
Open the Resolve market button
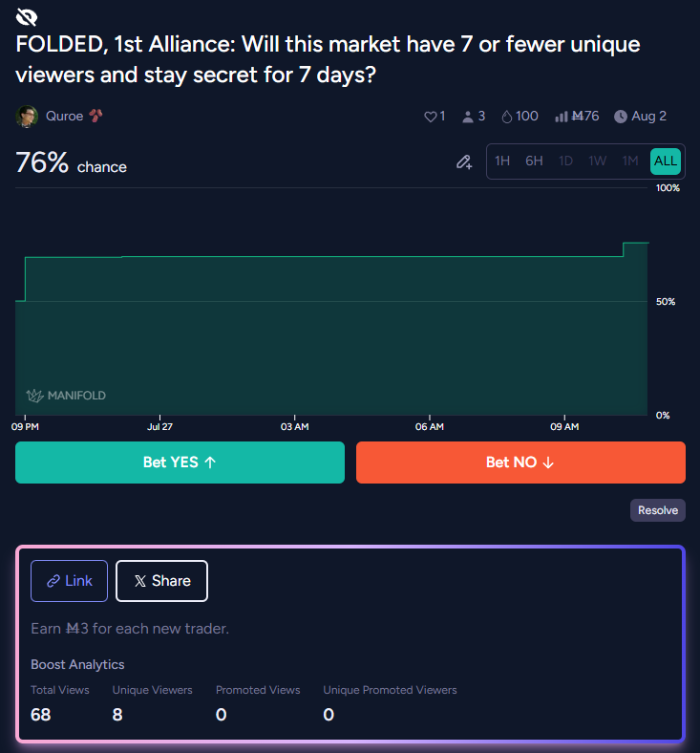658,510
